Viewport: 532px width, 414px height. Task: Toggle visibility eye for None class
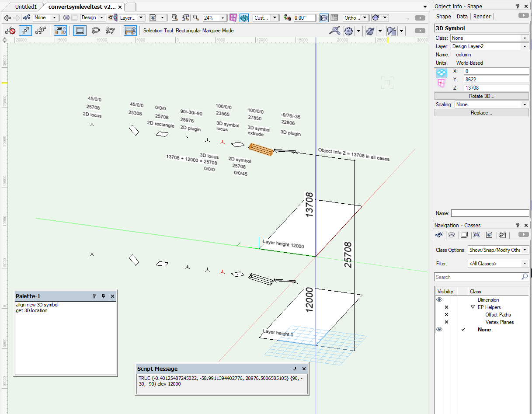[439, 330]
